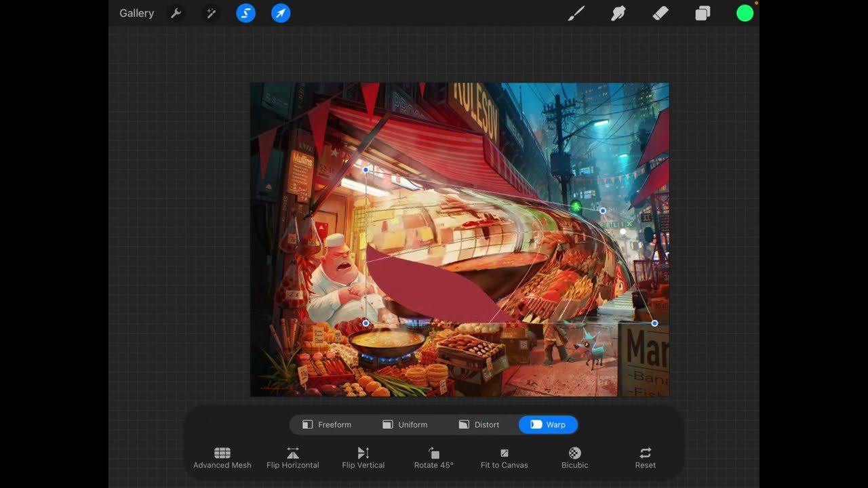Click the bottom-right warp handle

tap(654, 323)
